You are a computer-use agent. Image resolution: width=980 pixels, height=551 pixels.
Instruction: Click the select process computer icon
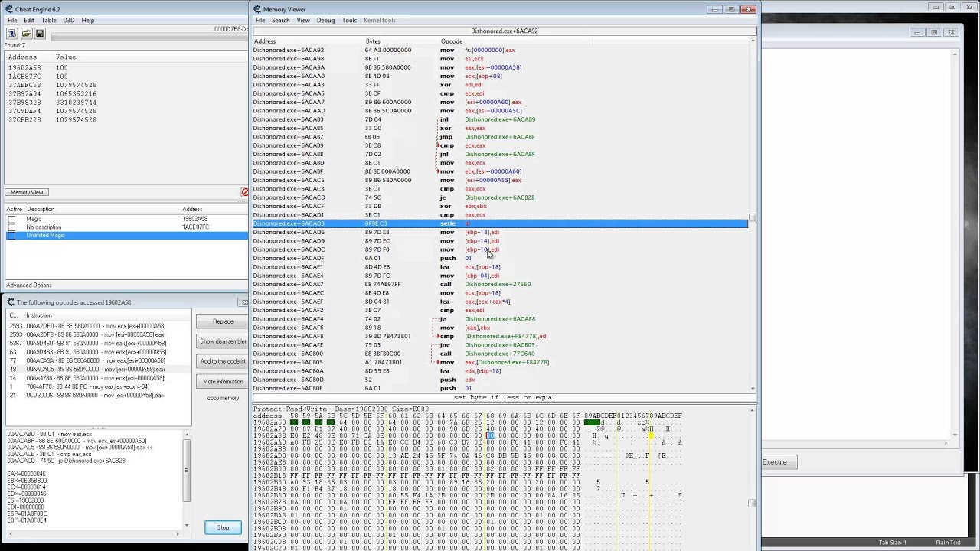[x=11, y=34]
